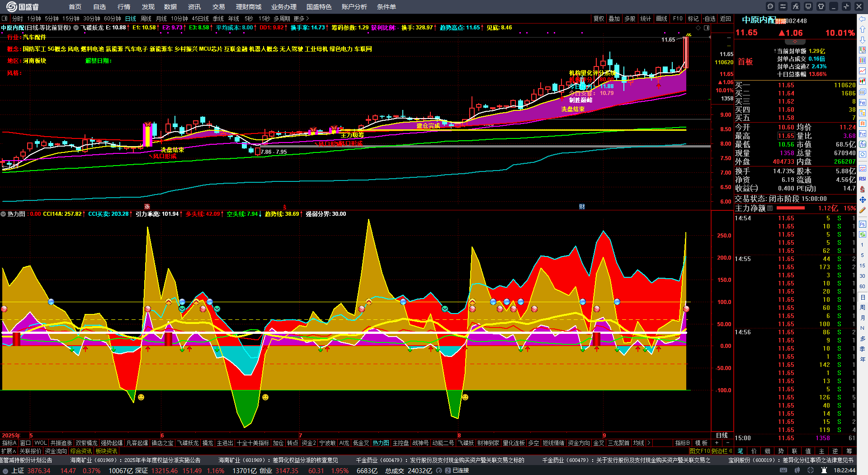868x475 pixels.
Task: Click the 返回 return button
Action: pos(726,19)
